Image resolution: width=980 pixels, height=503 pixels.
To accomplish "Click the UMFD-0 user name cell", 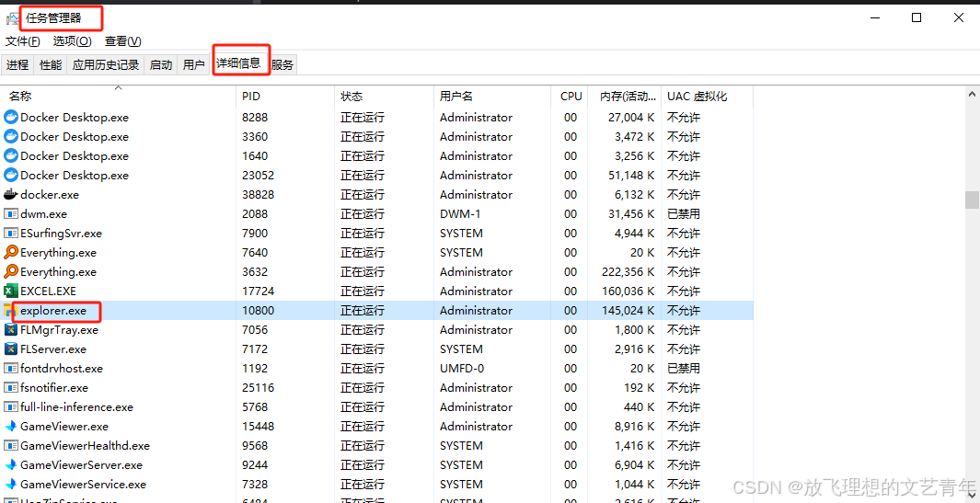I will pyautogui.click(x=462, y=368).
